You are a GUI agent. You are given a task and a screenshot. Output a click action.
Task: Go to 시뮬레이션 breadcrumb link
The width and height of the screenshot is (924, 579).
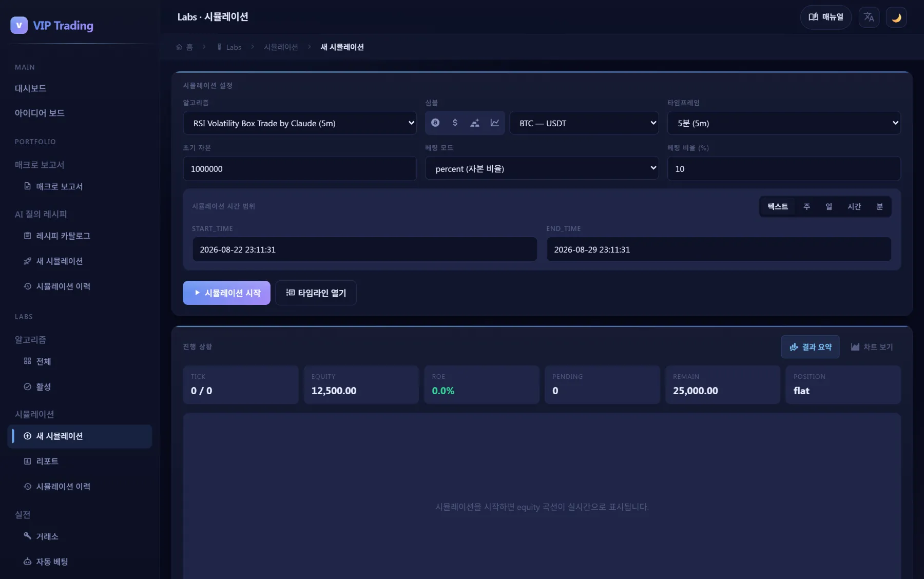[281, 47]
